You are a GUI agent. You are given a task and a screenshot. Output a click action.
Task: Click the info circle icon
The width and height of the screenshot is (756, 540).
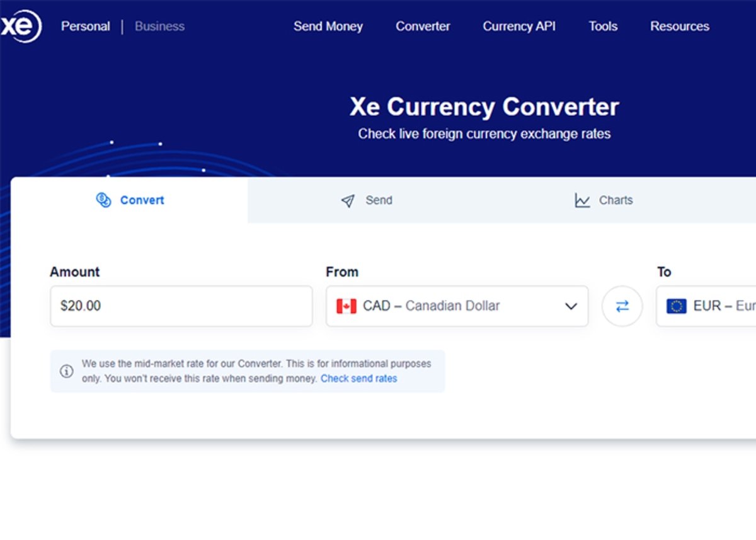pyautogui.click(x=67, y=371)
